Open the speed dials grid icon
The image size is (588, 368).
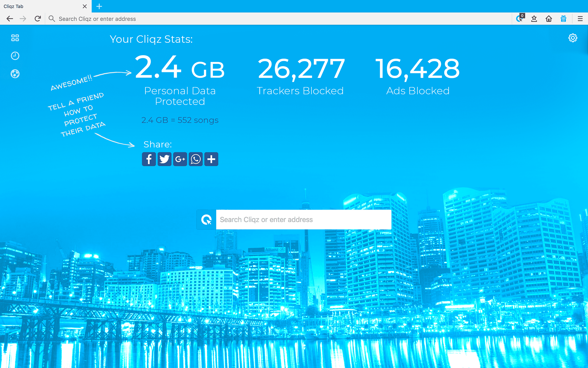click(15, 38)
